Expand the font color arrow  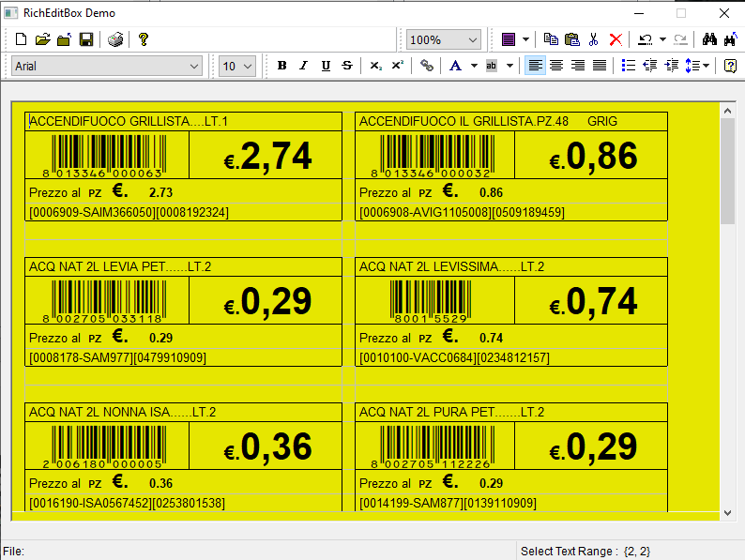(x=474, y=66)
